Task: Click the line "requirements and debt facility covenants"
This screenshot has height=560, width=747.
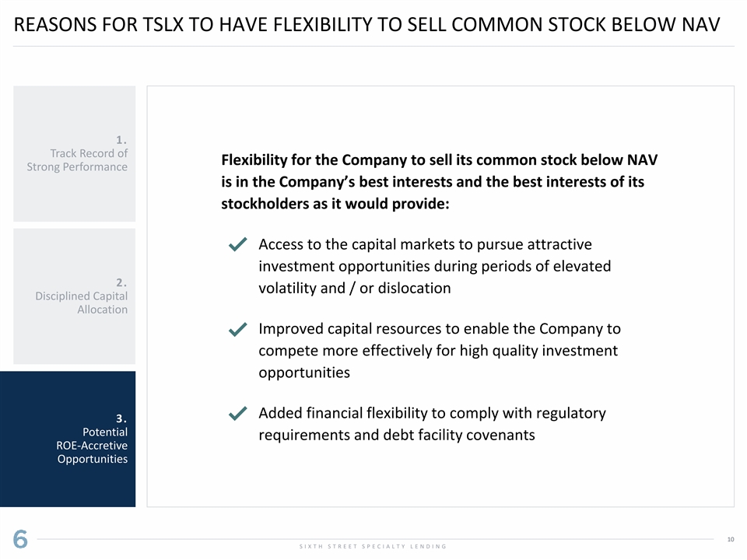Action: tap(396, 435)
